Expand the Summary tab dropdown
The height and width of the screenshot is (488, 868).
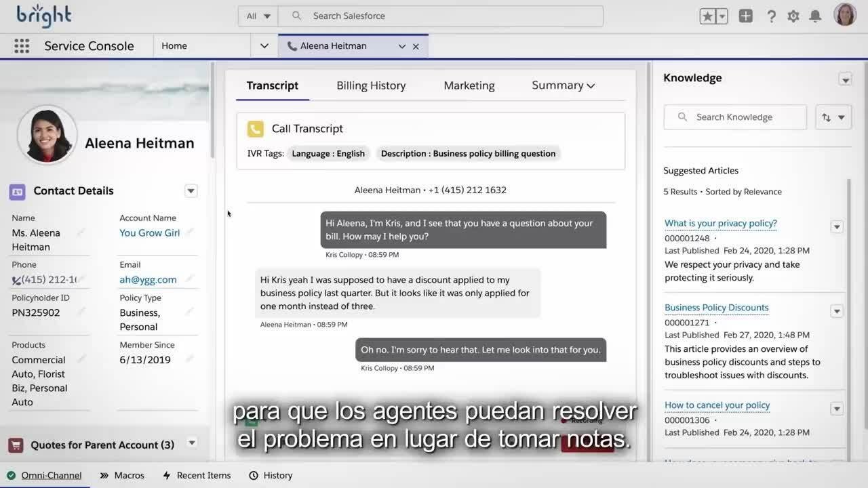(563, 85)
